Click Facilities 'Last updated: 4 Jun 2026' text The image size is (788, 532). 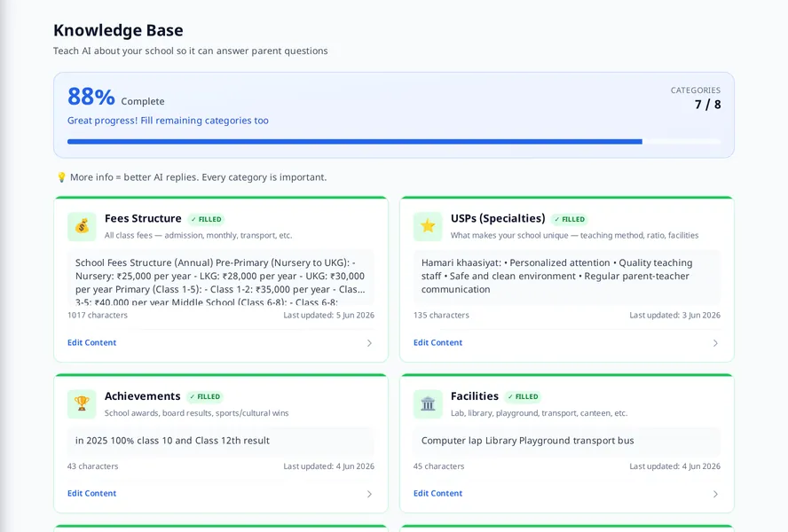coord(675,466)
